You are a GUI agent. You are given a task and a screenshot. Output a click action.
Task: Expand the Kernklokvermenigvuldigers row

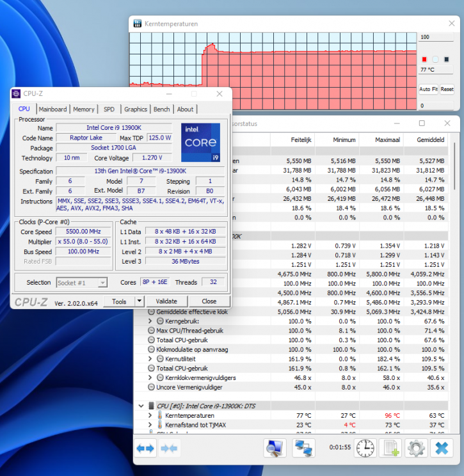150,377
